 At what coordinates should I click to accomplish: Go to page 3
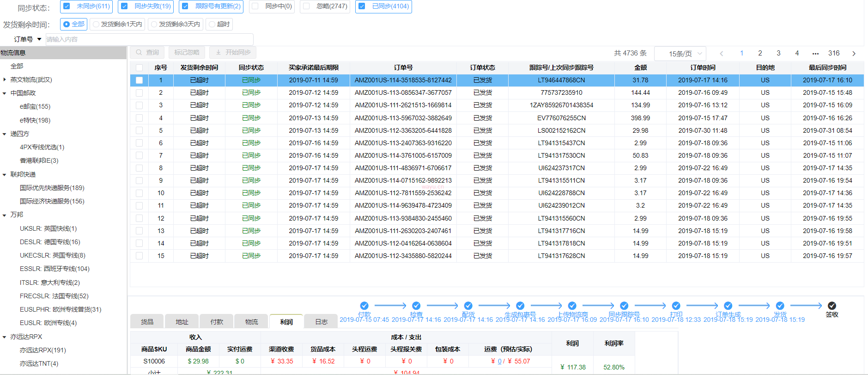[x=778, y=53]
